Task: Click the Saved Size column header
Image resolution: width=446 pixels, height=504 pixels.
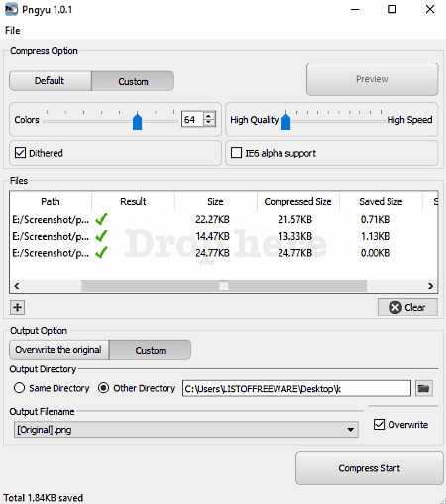Action: pos(381,201)
